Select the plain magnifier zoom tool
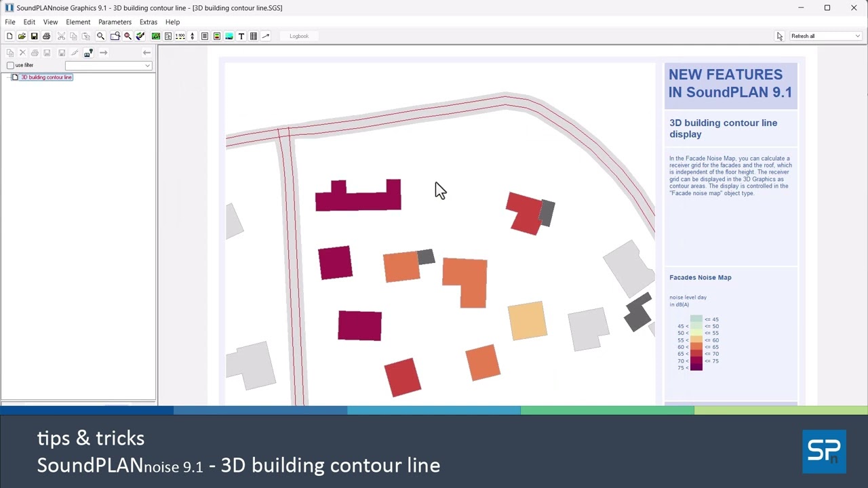Viewport: 868px width, 488px height. (x=100, y=36)
